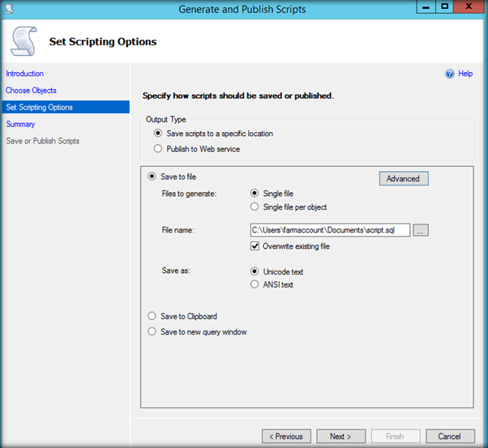Uncheck Overwrite existing file
This screenshot has height=448, width=488.
[255, 246]
